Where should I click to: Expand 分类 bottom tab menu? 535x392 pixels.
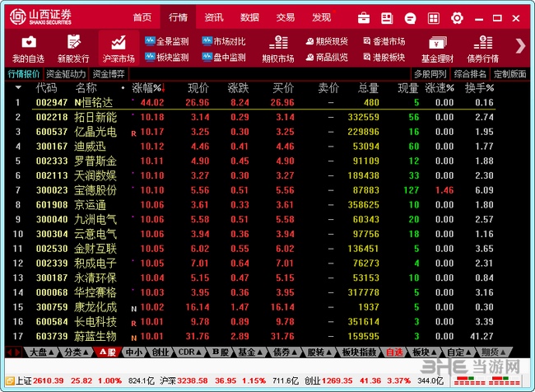pos(77,352)
